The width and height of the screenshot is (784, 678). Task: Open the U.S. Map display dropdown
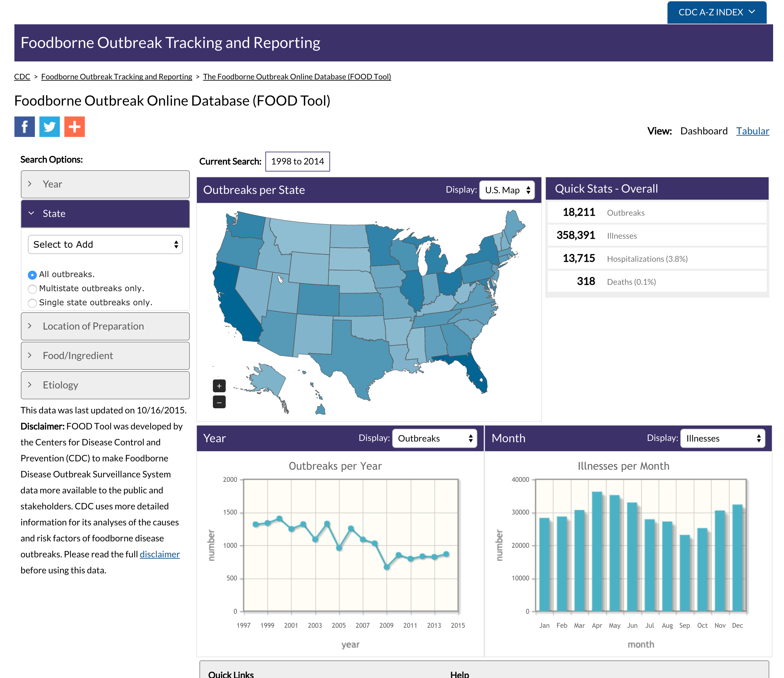click(x=507, y=190)
